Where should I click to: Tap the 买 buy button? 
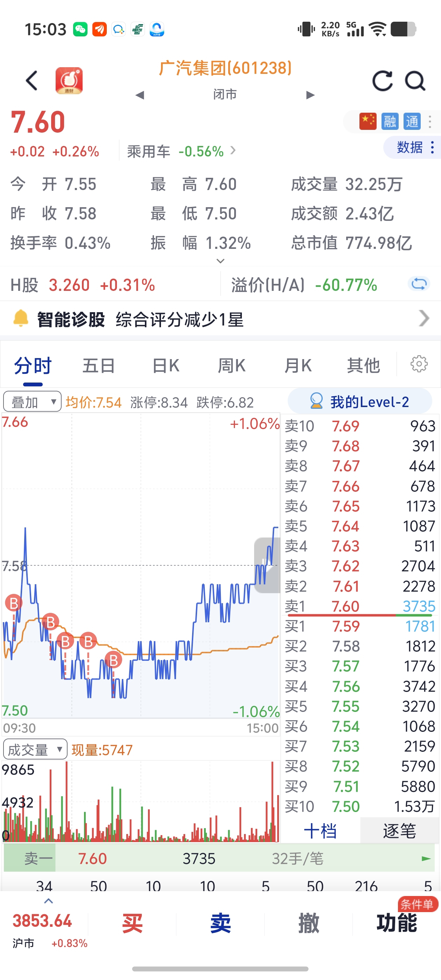[132, 923]
